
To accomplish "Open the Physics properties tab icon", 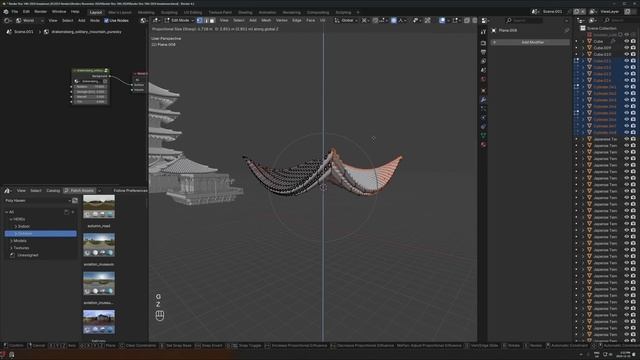I will (x=483, y=118).
